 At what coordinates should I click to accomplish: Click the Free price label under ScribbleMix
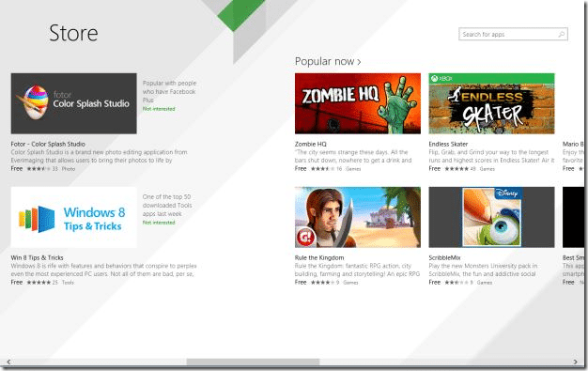434,283
